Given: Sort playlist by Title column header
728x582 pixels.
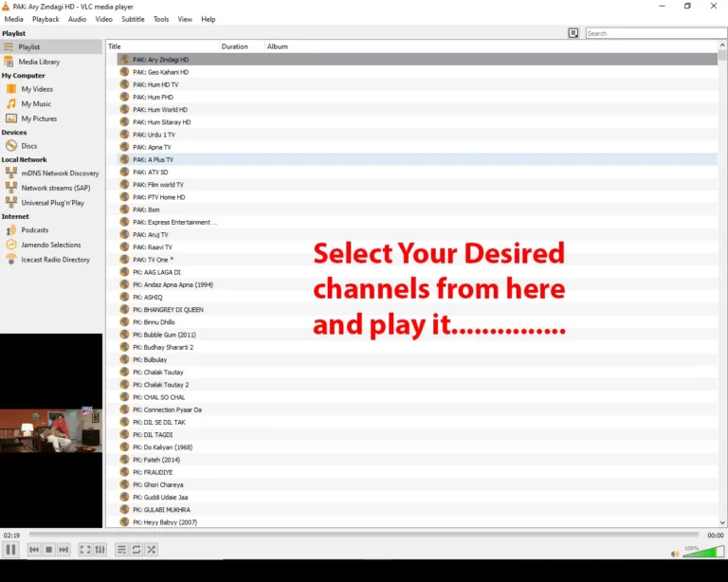Looking at the screenshot, I should 161,46.
